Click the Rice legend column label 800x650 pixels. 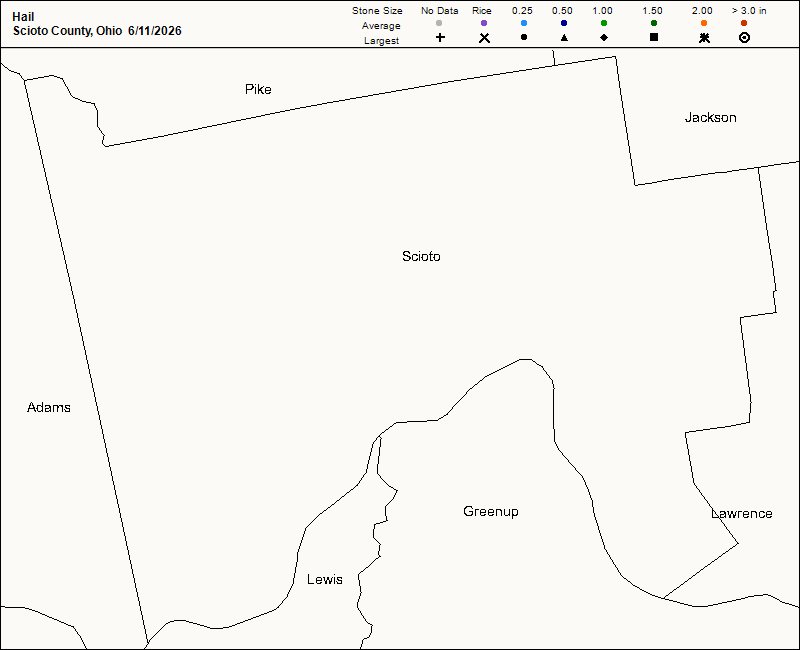click(x=482, y=11)
